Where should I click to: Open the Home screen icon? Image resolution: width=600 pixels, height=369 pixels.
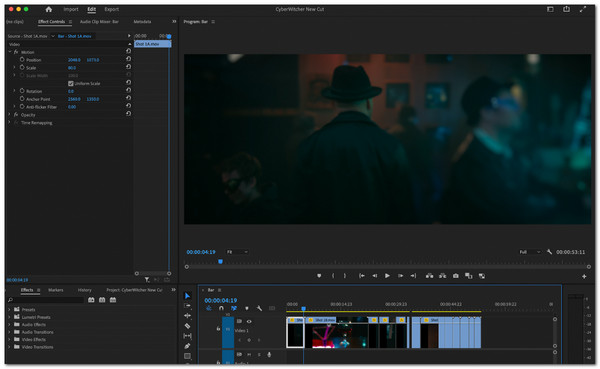point(49,9)
